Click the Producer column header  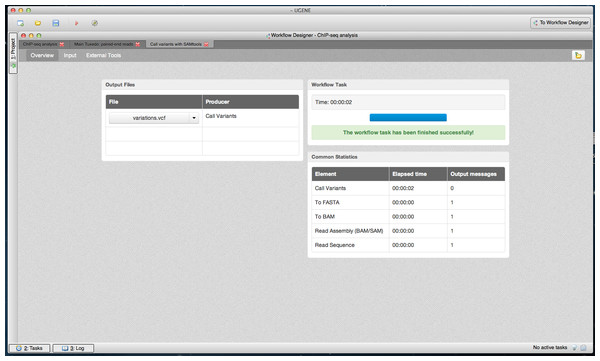251,102
